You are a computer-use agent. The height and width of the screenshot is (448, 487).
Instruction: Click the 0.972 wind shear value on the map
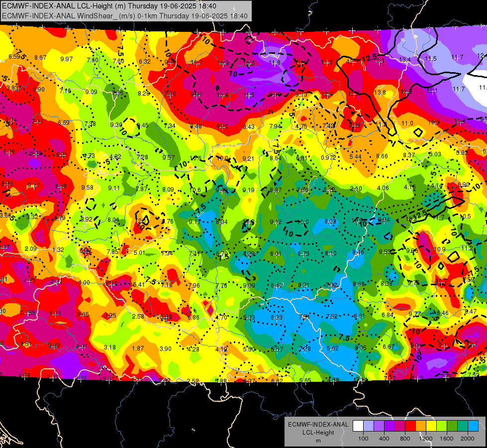(x=329, y=158)
